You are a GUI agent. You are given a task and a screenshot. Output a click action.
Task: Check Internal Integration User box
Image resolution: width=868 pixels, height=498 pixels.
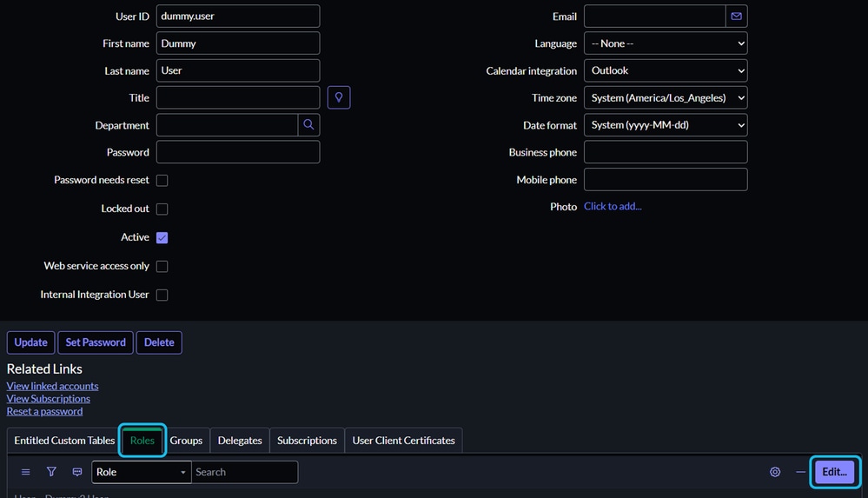(x=162, y=295)
